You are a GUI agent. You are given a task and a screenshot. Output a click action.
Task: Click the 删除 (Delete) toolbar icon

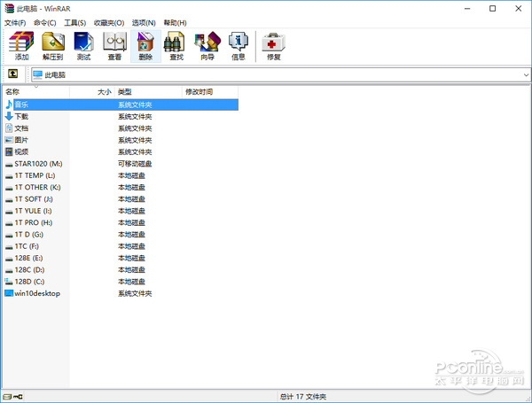pyautogui.click(x=145, y=46)
